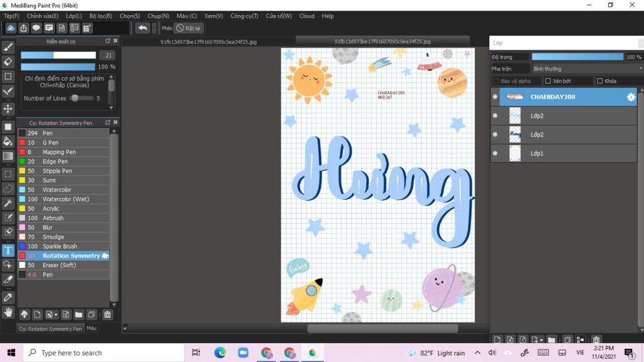Click the brush size value field showing 21

(x=108, y=55)
